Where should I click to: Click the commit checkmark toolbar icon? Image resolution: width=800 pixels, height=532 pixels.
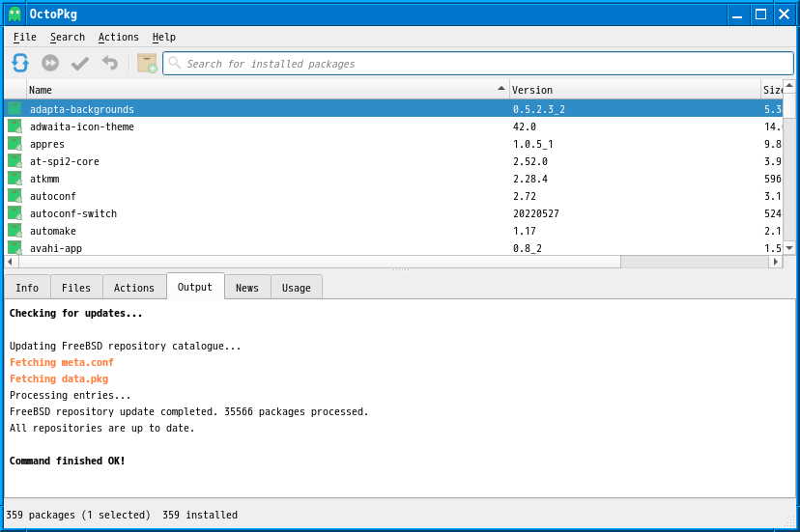coord(80,63)
